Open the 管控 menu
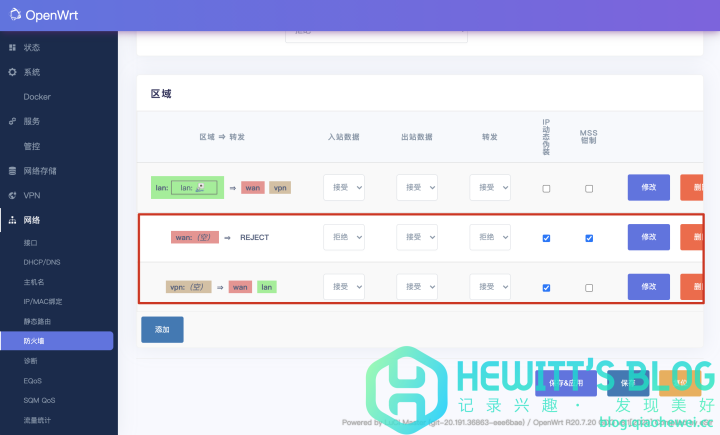Viewport: 720px width, 435px height. (x=32, y=146)
